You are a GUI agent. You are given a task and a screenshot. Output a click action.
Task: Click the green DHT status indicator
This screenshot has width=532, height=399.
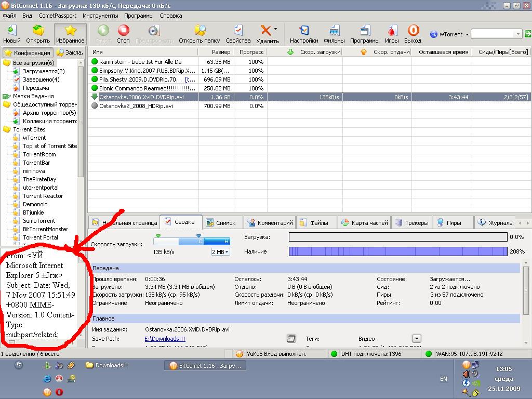[334, 354]
